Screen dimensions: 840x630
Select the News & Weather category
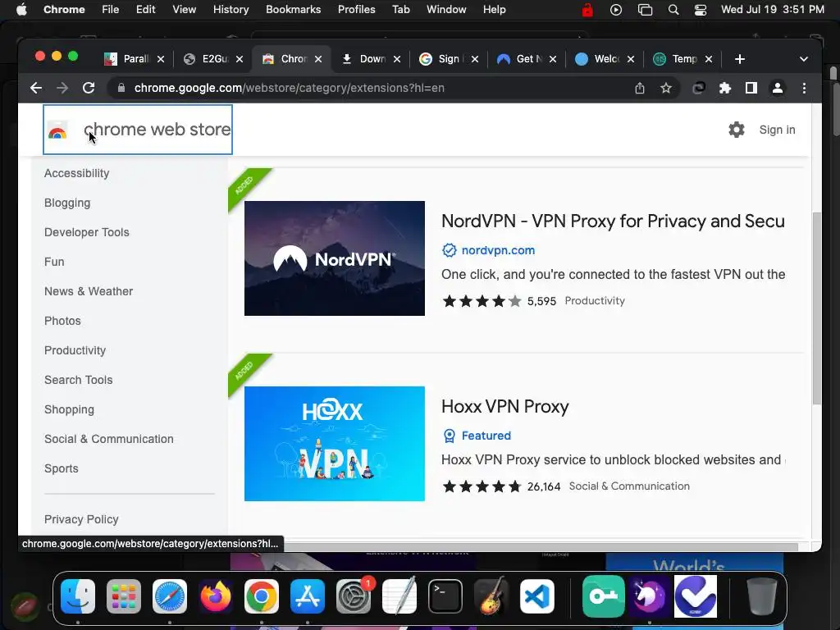coord(89,291)
